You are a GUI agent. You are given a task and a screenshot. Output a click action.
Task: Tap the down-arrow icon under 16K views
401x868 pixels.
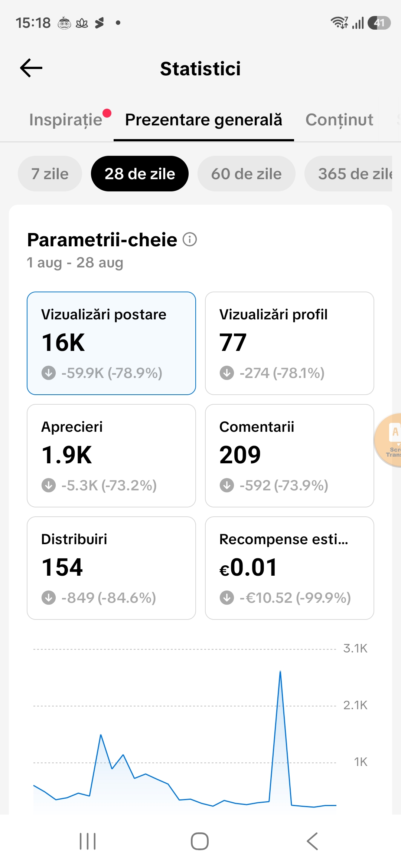pos(49,373)
